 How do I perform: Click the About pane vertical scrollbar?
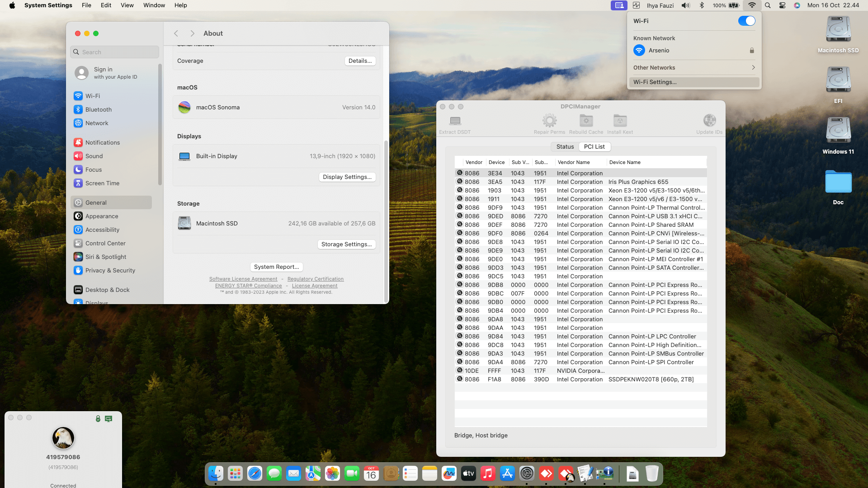click(386, 221)
